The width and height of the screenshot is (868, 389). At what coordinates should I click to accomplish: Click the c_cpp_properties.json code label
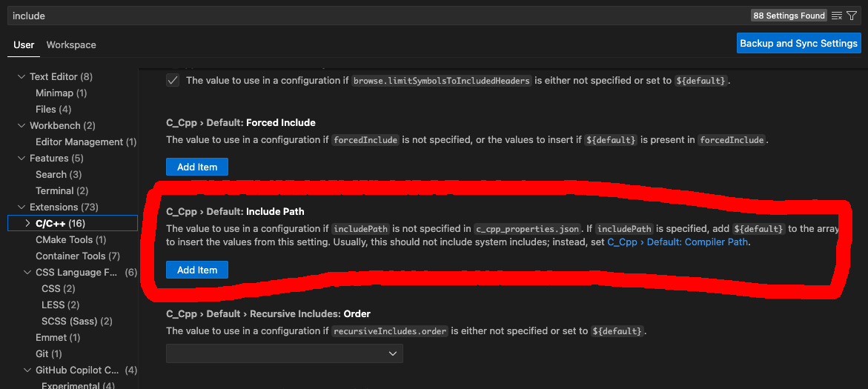pyautogui.click(x=528, y=228)
